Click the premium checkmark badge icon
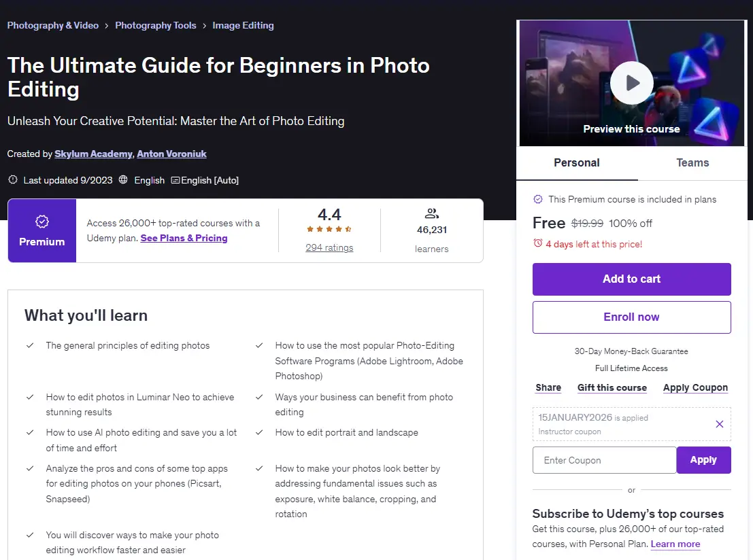The height and width of the screenshot is (560, 753). [538, 199]
